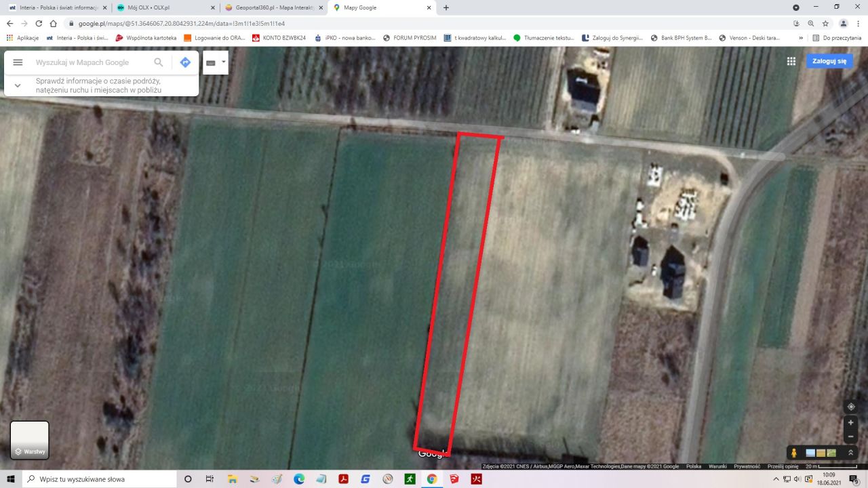Open the Warstwy layers thumbnail
Screen dimensions: 868x488
click(30, 440)
